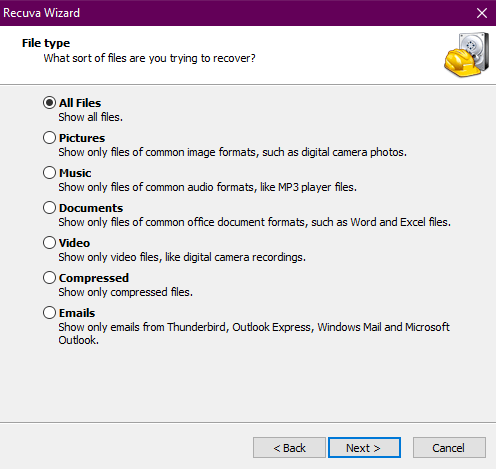Click the Pictures label text
The image size is (496, 469).
pyautogui.click(x=82, y=138)
